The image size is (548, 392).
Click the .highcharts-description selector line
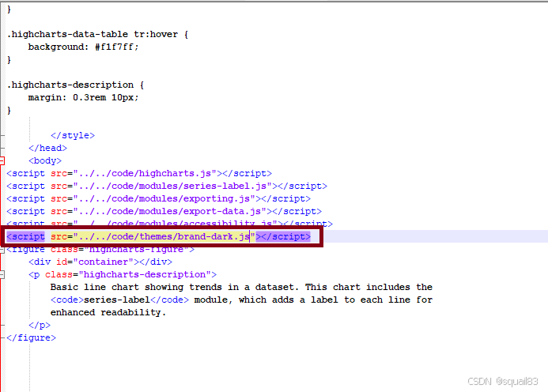pyautogui.click(x=75, y=85)
